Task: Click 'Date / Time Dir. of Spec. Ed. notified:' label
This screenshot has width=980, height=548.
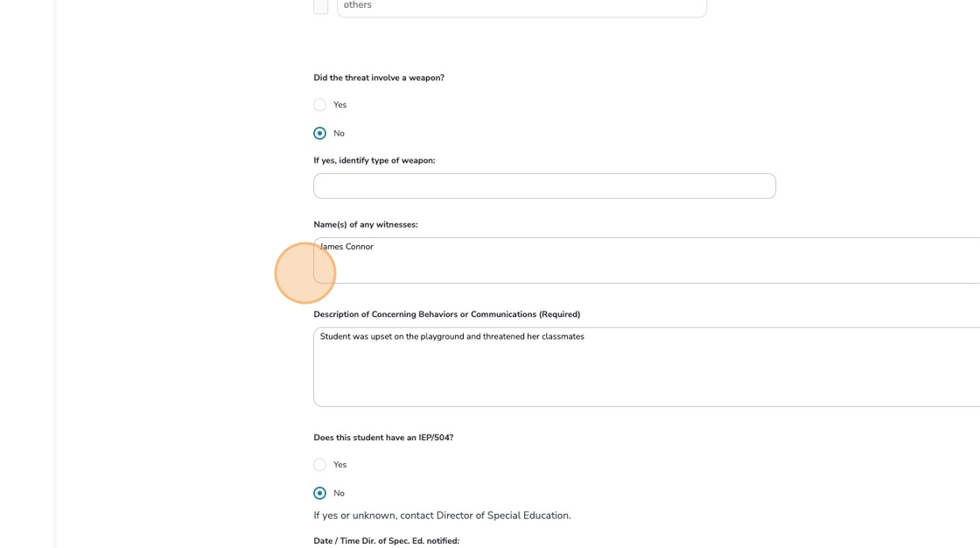Action: pos(386,541)
